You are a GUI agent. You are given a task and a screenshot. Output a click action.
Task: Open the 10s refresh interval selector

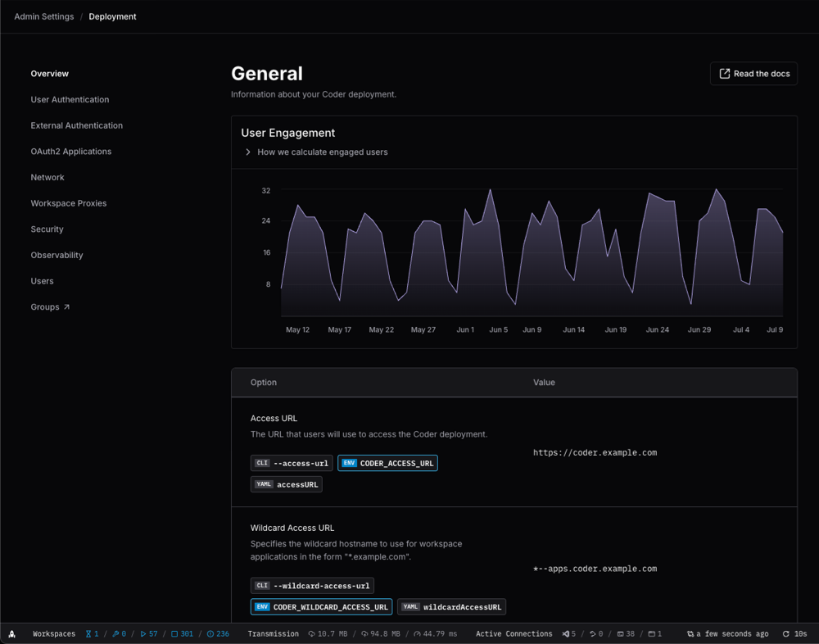click(794, 633)
